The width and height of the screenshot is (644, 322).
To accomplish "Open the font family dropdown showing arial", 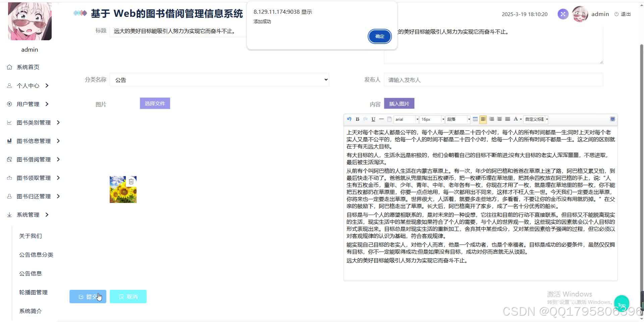I will [x=406, y=119].
